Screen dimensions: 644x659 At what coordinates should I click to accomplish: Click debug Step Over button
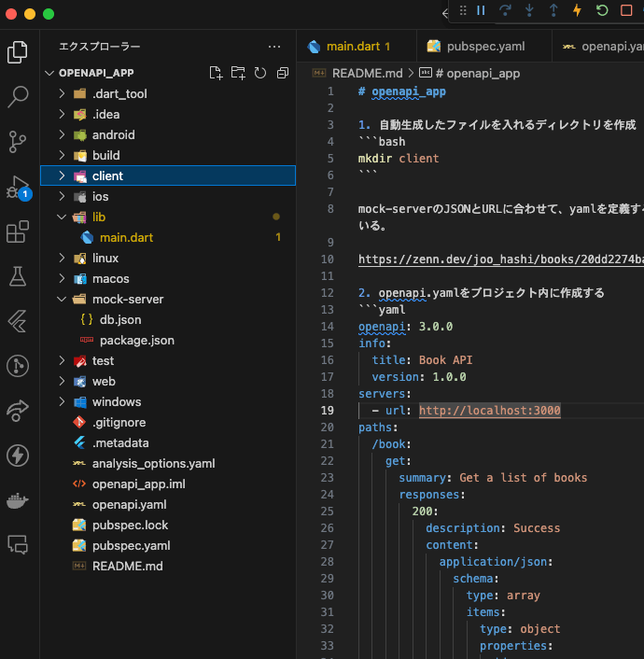pos(505,10)
